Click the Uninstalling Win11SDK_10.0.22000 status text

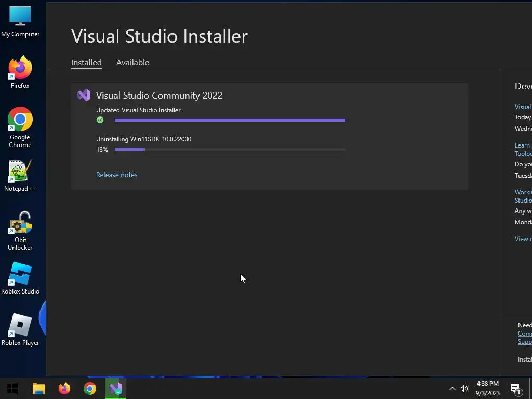(x=143, y=139)
